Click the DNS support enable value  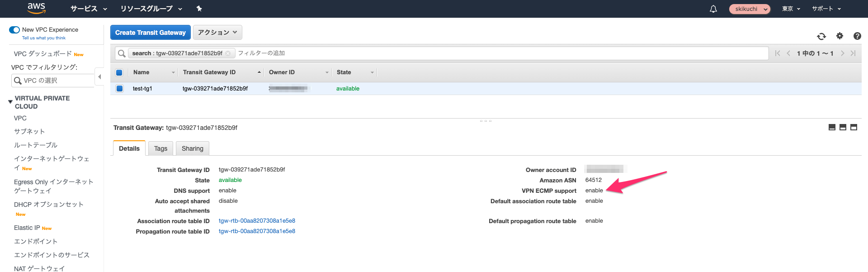(227, 191)
